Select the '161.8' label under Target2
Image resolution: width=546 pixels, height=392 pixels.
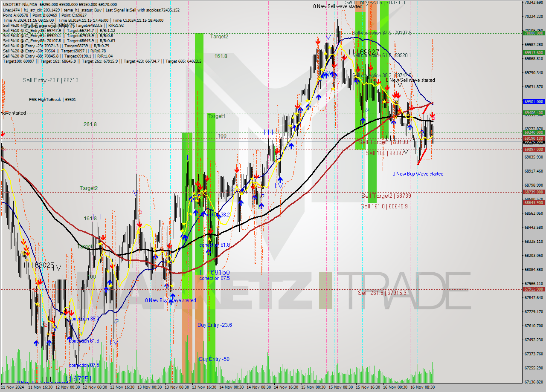(221, 56)
